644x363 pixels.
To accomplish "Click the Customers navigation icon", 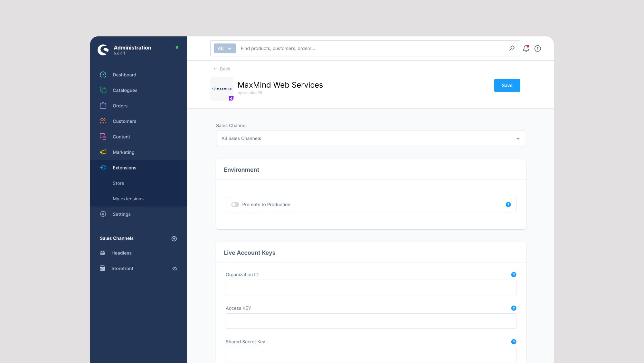I will click(103, 121).
